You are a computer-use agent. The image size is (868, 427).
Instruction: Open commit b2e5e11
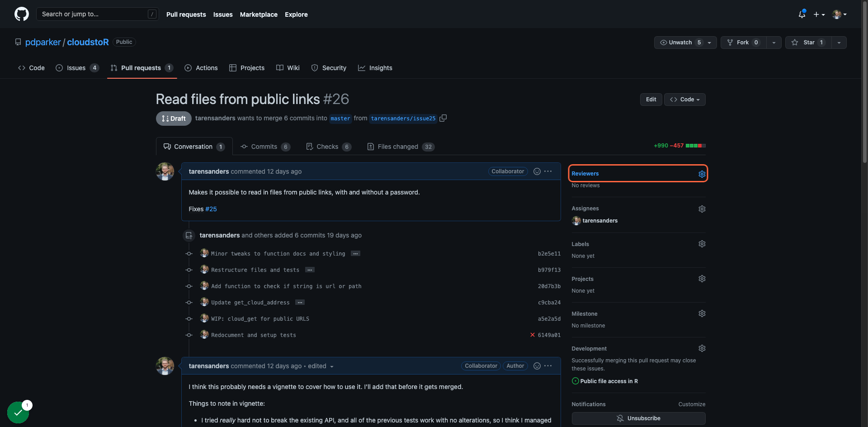[549, 254]
